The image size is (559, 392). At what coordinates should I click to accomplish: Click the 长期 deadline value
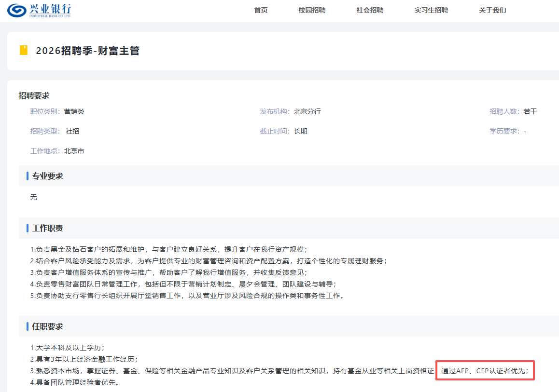click(300, 131)
